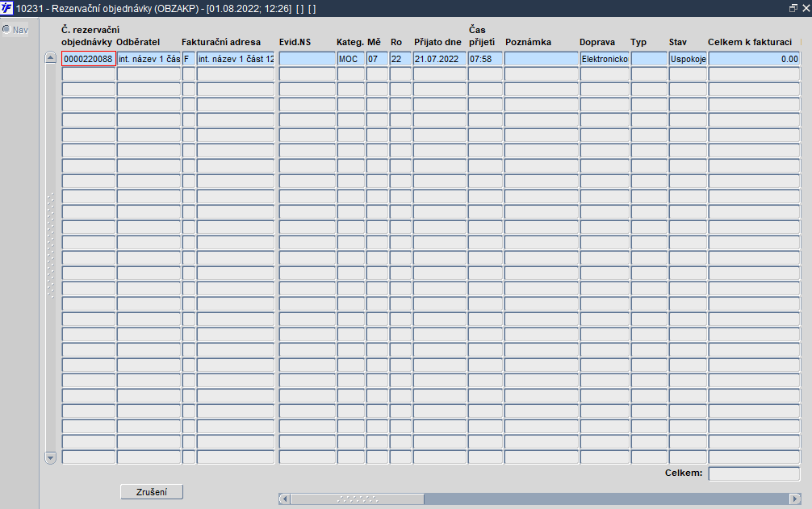Click the horizontal scrollbar left arrow

(x=284, y=499)
